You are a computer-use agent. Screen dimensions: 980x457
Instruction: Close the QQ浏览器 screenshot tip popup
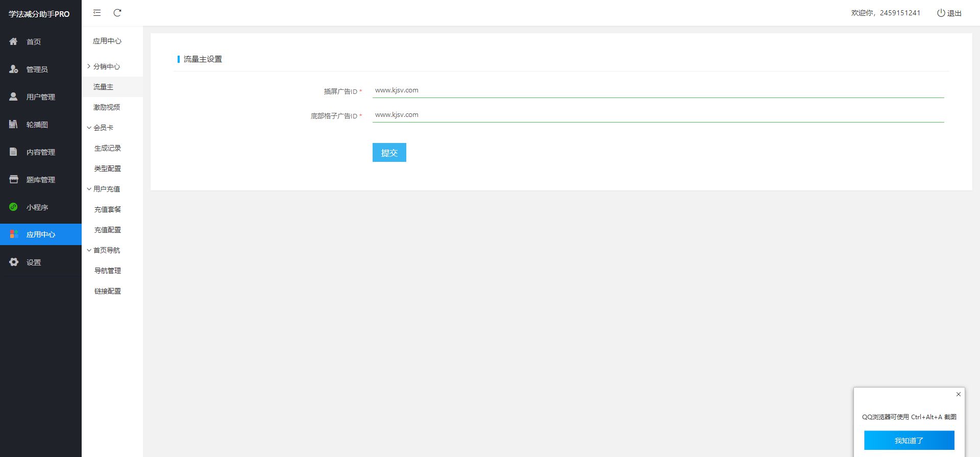[x=959, y=394]
